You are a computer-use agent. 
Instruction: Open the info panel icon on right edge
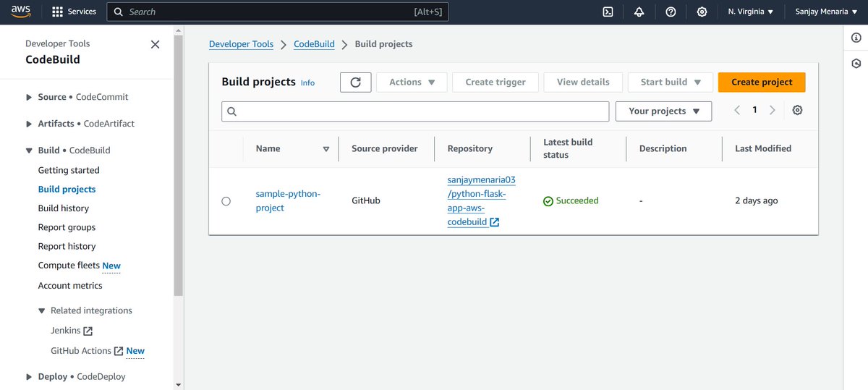[856, 38]
